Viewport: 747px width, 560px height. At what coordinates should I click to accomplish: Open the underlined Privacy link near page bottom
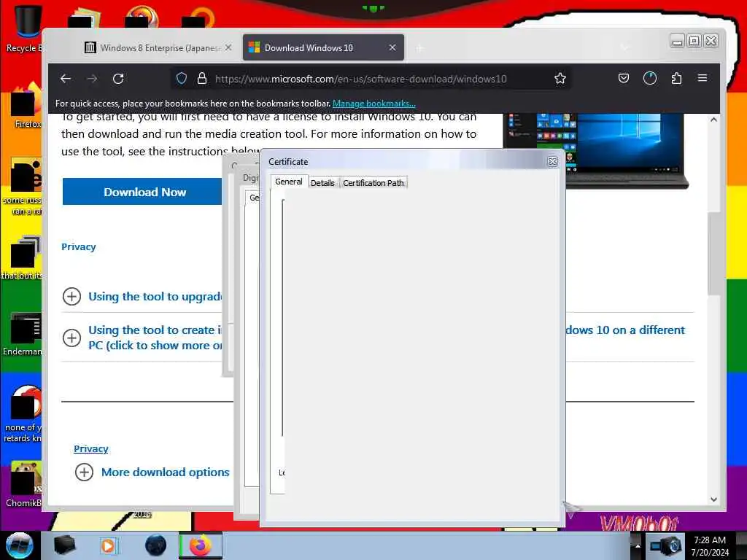(91, 448)
